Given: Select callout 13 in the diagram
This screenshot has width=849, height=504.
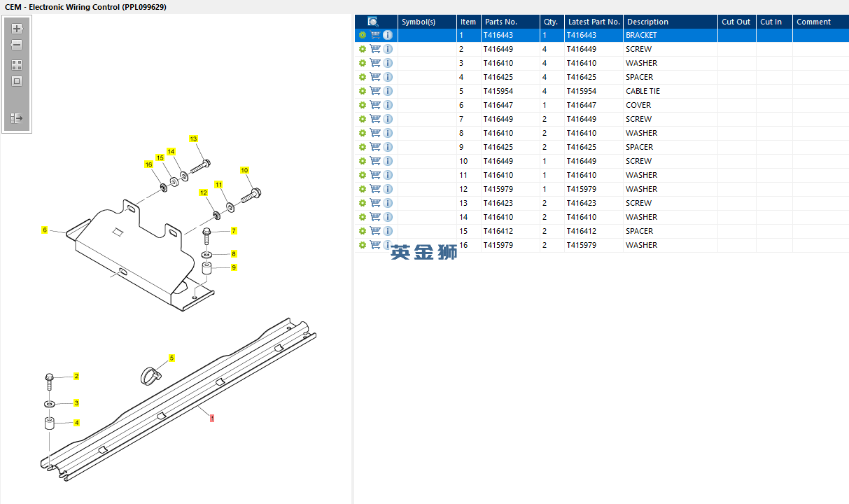Looking at the screenshot, I should tap(193, 139).
